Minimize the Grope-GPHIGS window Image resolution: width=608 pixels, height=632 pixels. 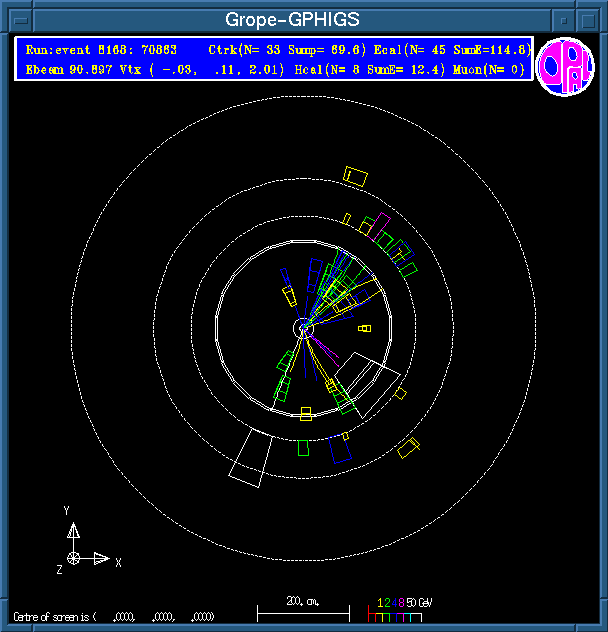564,19
